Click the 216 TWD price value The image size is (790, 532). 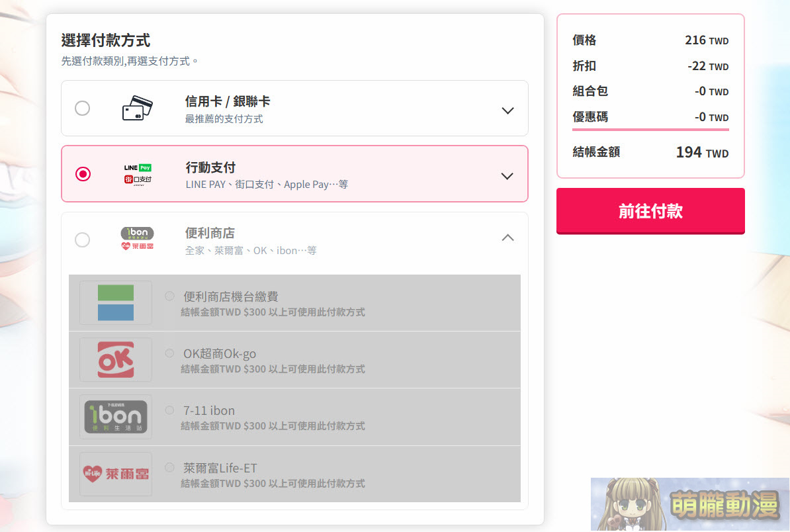pyautogui.click(x=707, y=40)
